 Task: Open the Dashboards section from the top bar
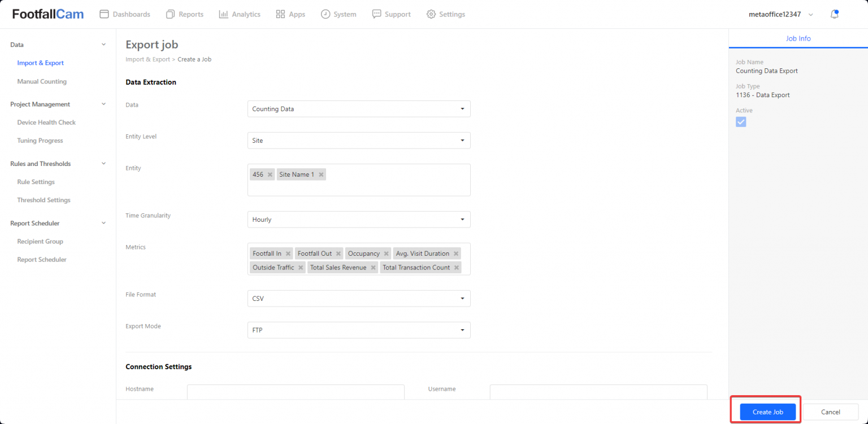coord(124,14)
